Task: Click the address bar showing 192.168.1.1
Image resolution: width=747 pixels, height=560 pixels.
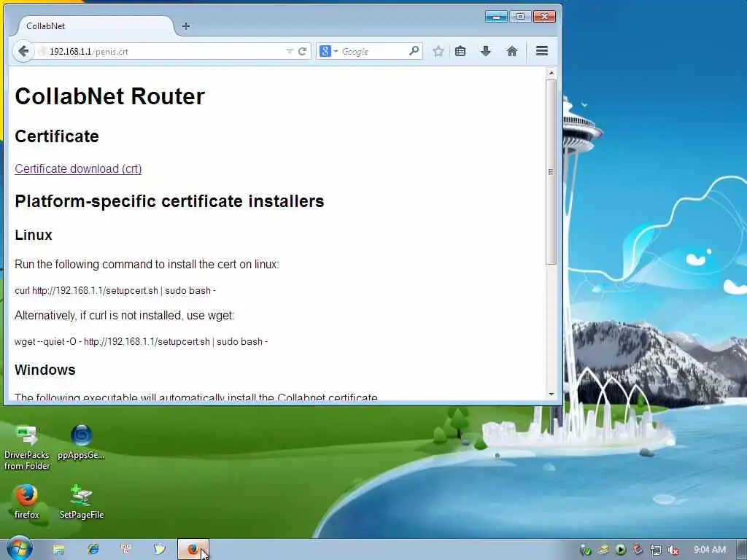Action: click(162, 52)
